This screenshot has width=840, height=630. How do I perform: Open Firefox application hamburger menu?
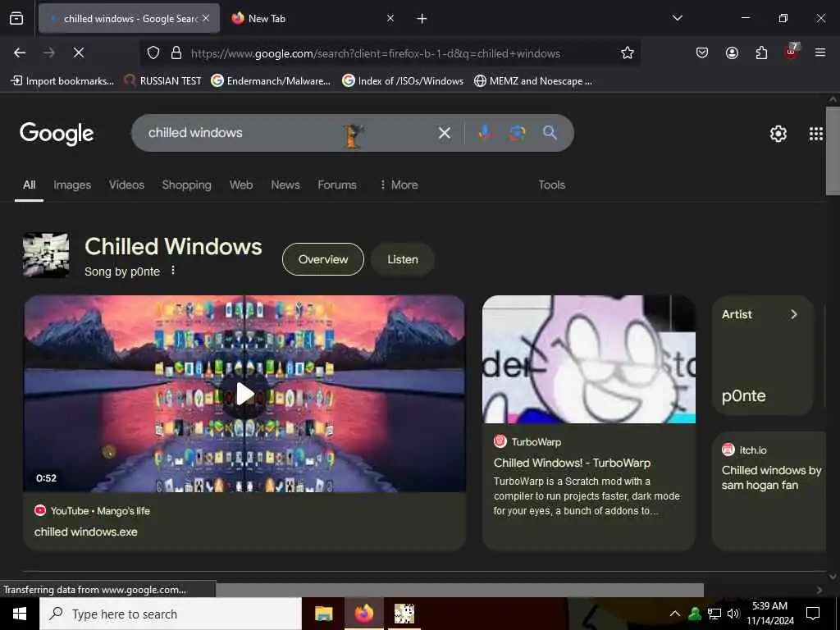click(x=819, y=52)
